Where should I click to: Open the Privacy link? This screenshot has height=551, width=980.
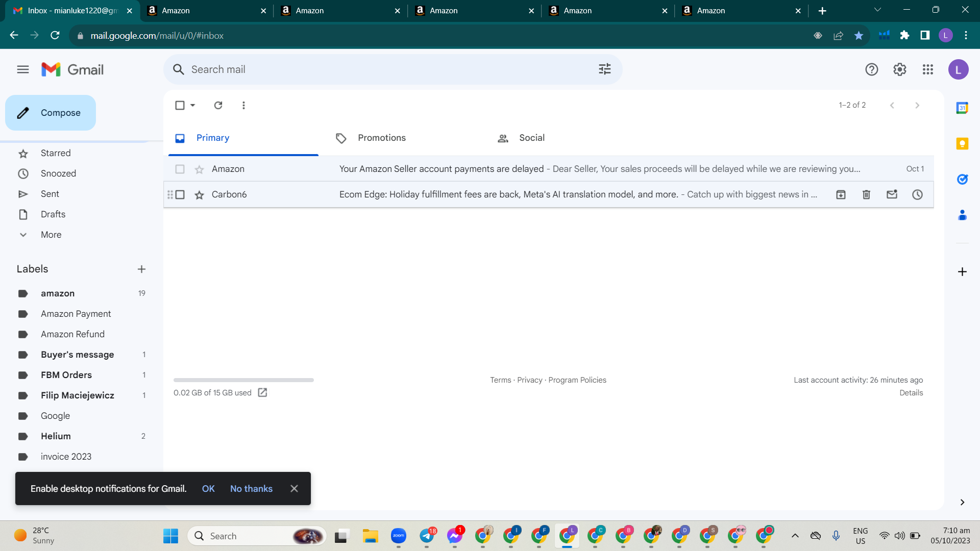click(x=530, y=380)
